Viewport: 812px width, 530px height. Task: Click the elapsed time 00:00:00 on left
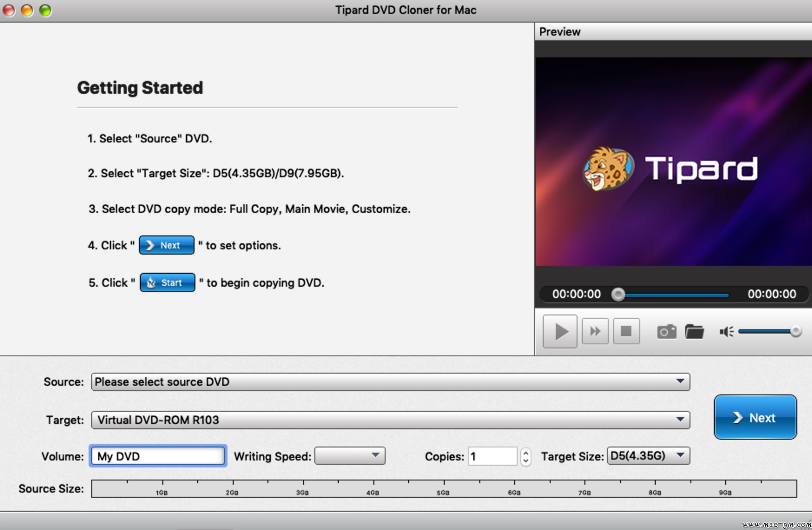click(x=576, y=294)
